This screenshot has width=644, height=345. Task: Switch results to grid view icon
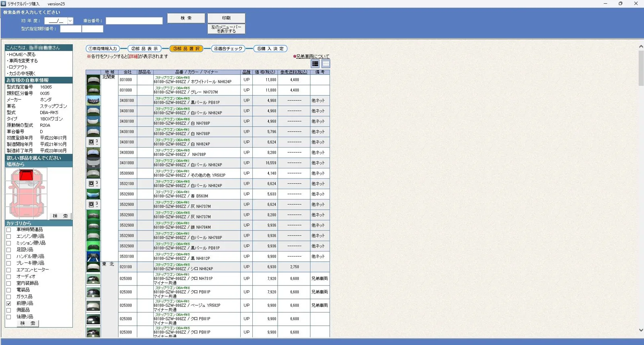click(x=326, y=64)
